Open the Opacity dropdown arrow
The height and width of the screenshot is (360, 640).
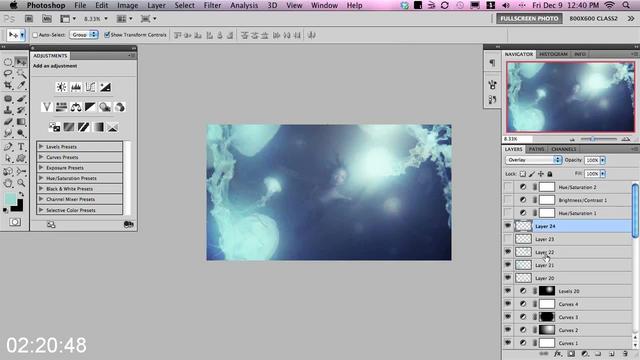(603, 160)
